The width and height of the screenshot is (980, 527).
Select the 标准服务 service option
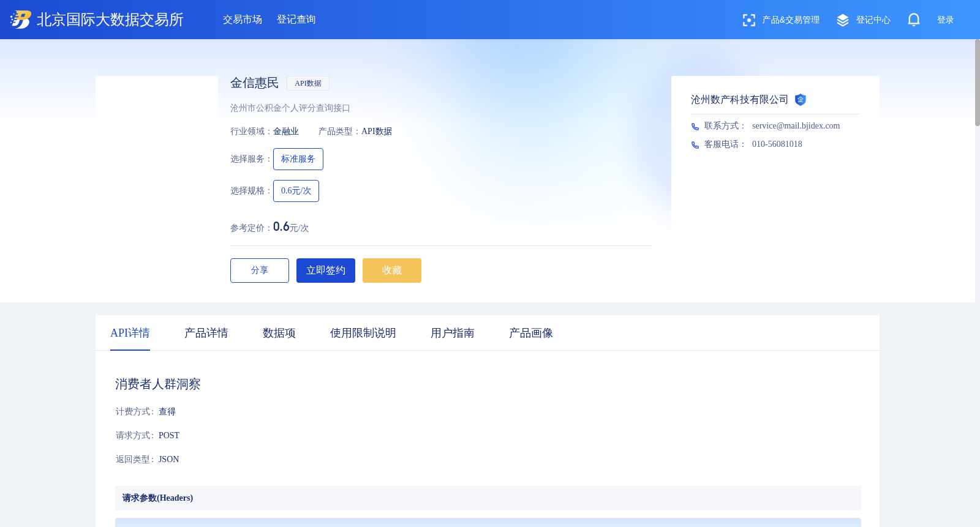click(298, 159)
